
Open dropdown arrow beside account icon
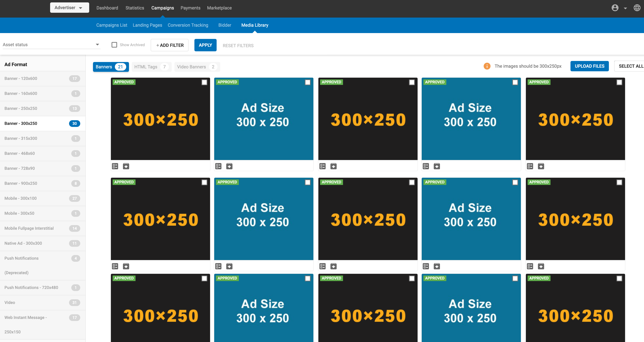click(625, 8)
